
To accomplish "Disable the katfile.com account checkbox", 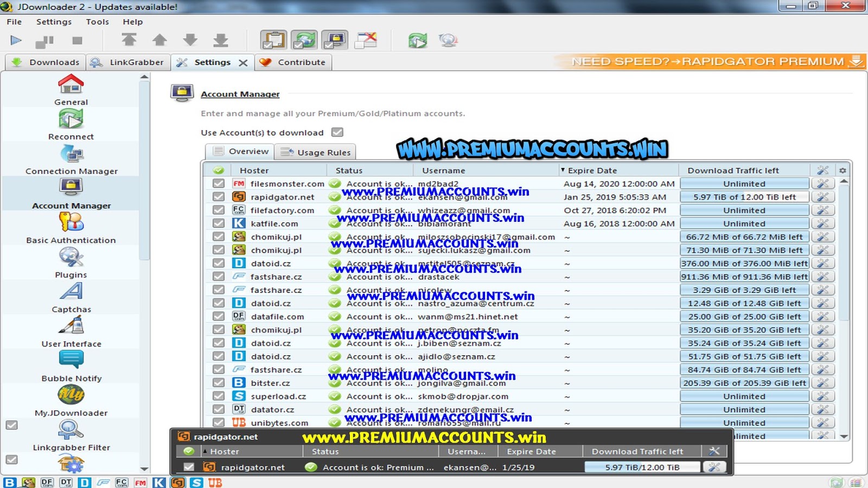I will tap(218, 223).
